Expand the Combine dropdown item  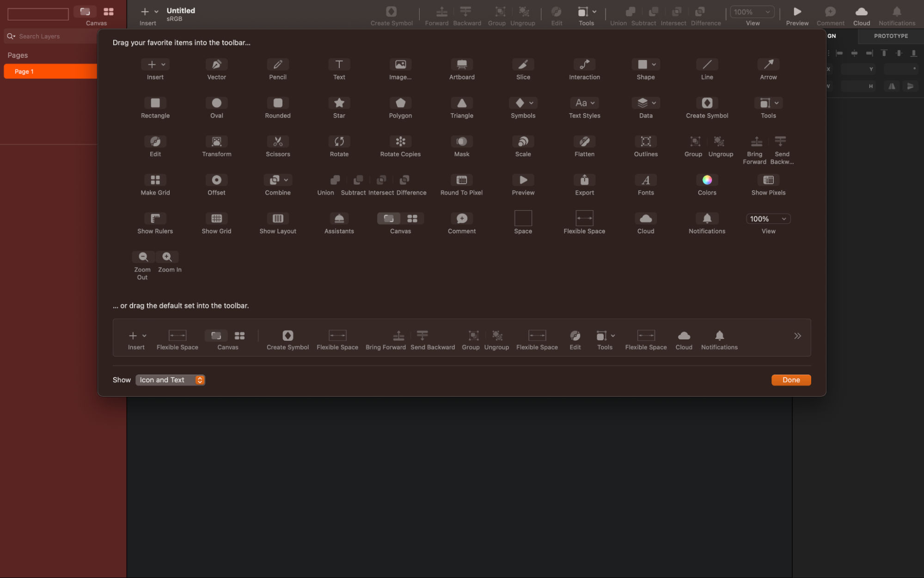pos(278,179)
